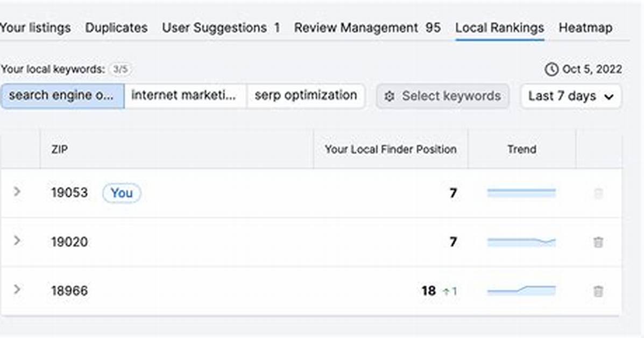Viewport: 644px width, 338px height.
Task: Expand the 19020 ZIP row
Action: [17, 240]
